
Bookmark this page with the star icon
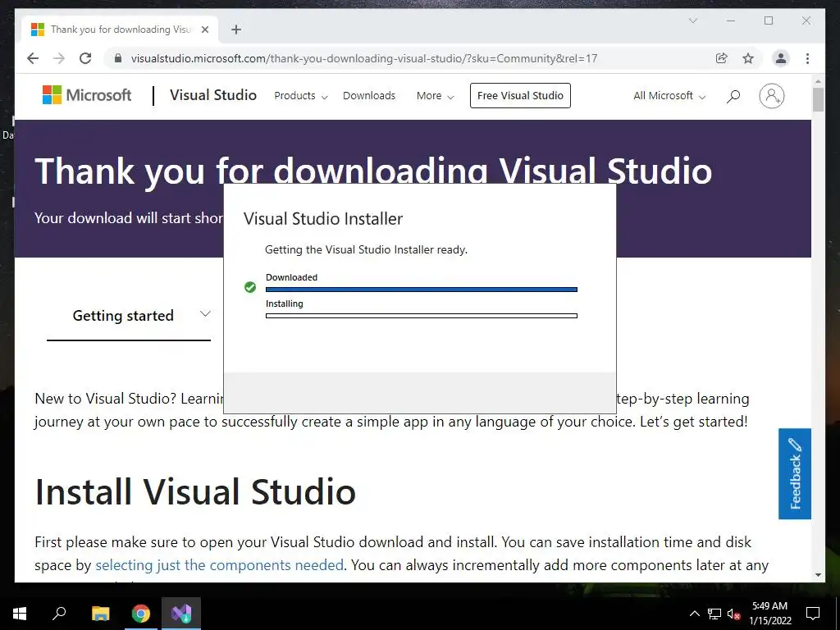pyautogui.click(x=748, y=58)
